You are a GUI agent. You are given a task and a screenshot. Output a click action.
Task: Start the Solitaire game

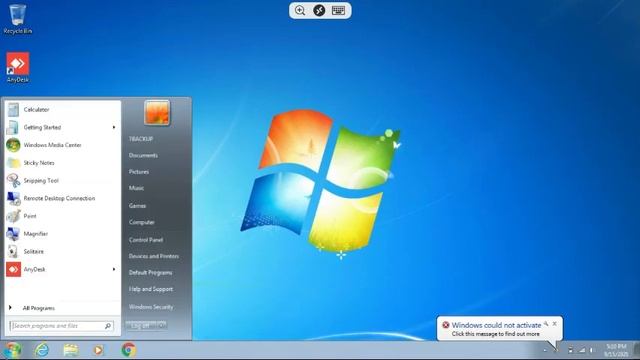coord(63,251)
